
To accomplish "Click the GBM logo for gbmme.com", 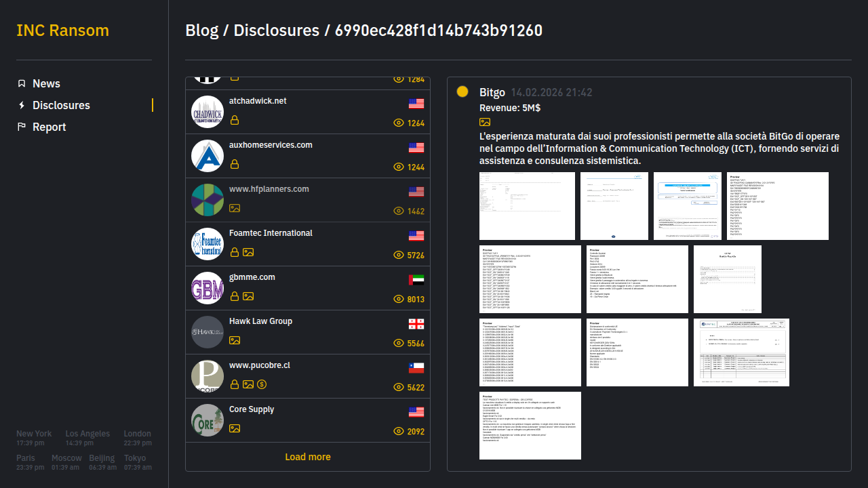I will (208, 288).
